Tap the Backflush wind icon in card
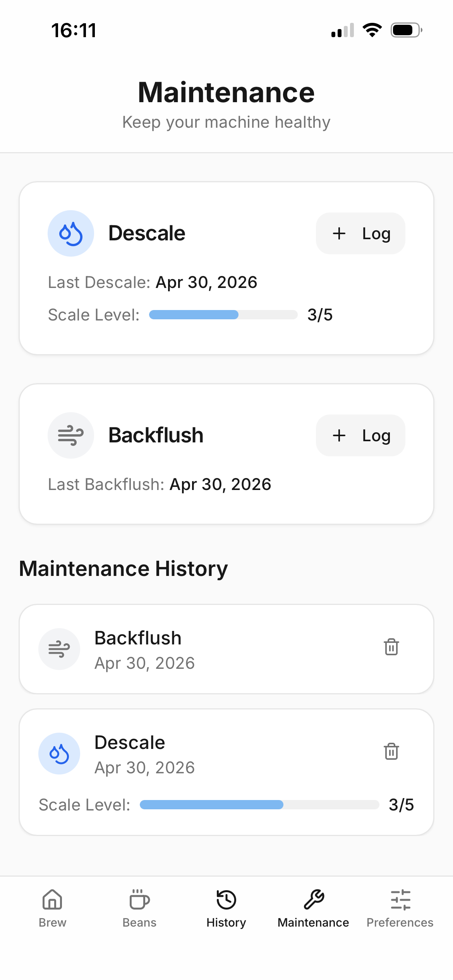 click(71, 435)
